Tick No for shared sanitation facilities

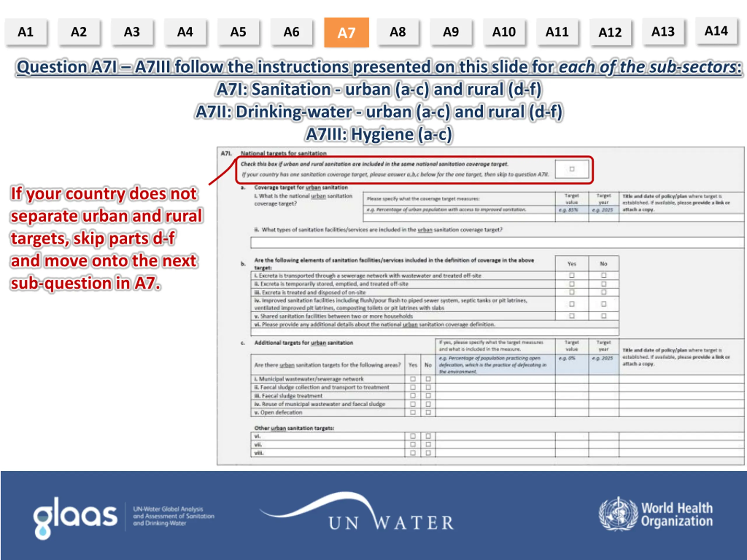point(603,316)
